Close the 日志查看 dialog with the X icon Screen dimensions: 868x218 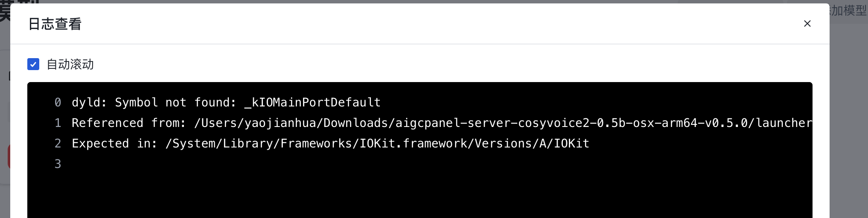pos(807,24)
